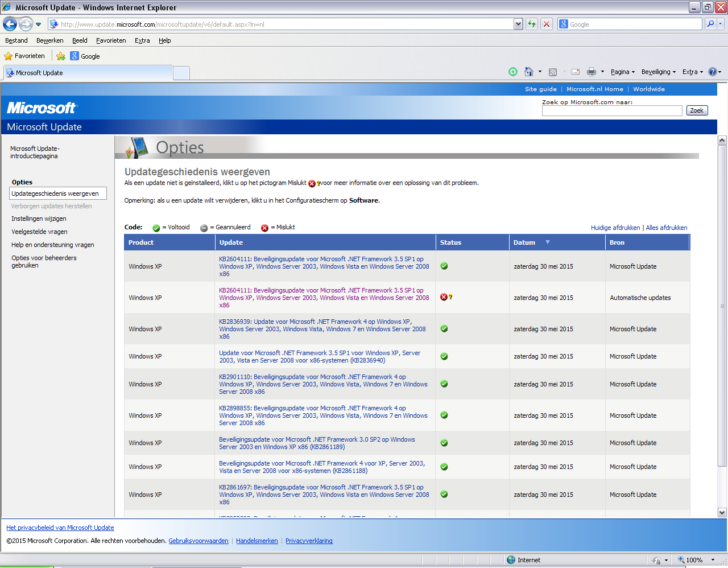This screenshot has width=728, height=568.
Task: Click the Refresh page icon
Action: tap(532, 24)
